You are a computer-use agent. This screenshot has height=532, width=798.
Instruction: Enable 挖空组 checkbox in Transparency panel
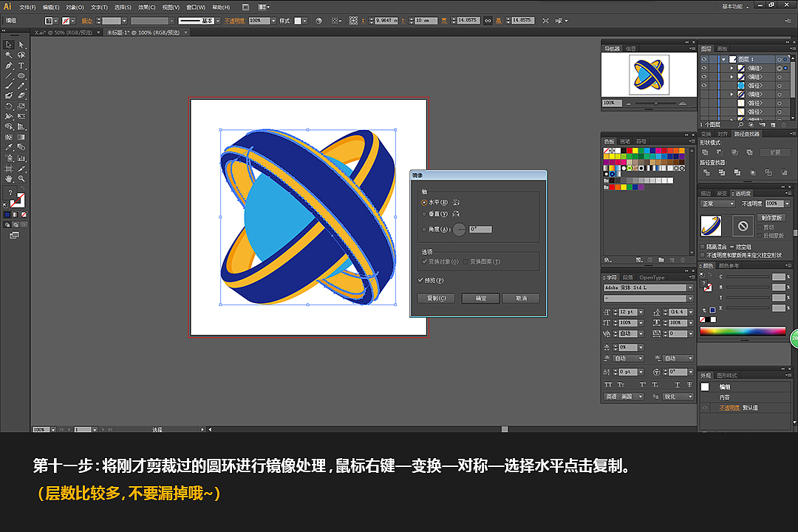(731, 247)
